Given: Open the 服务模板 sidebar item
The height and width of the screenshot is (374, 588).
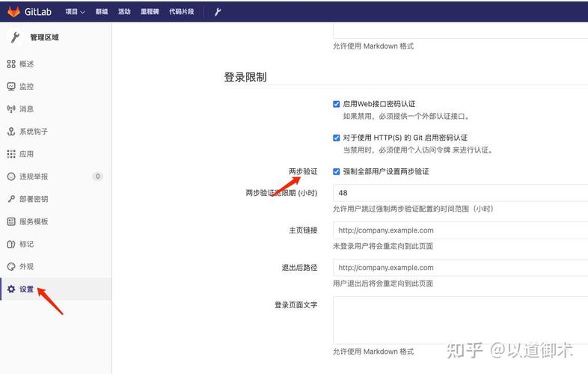Looking at the screenshot, I should pos(55,221).
